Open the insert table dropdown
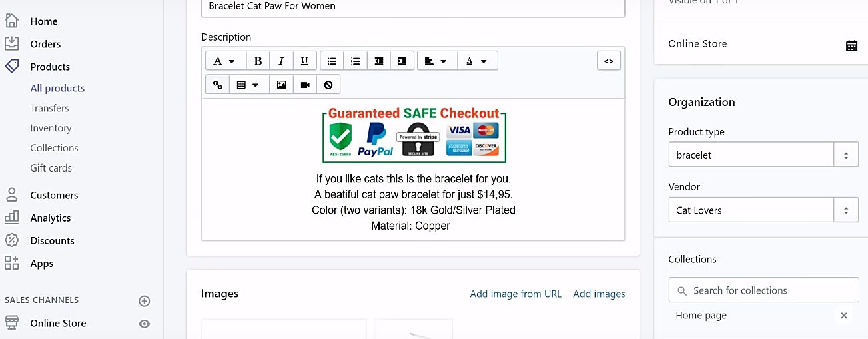 249,85
